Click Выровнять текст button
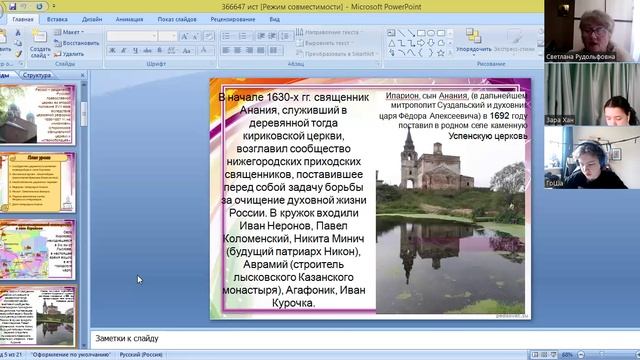This screenshot has height=360, width=640. (x=325, y=43)
